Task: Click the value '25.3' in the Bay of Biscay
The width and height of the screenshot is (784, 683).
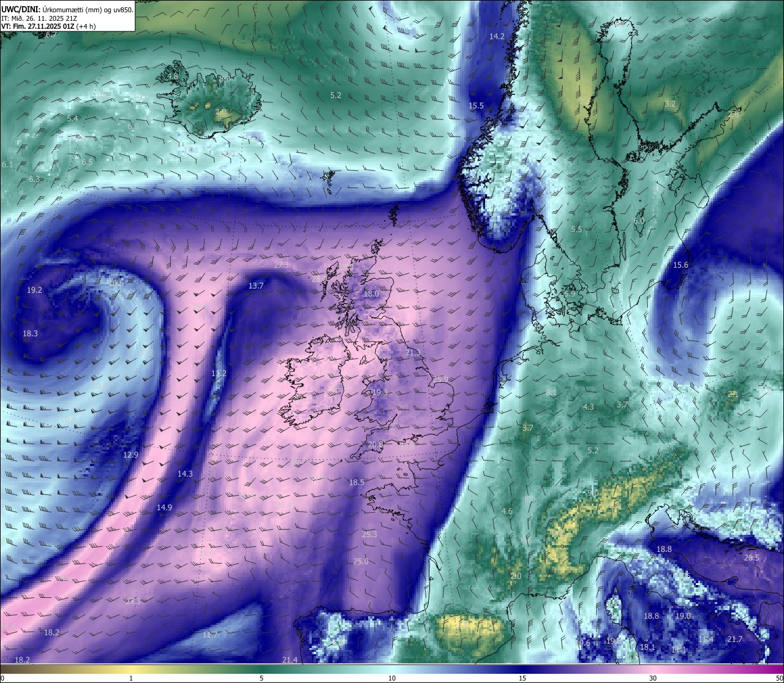Action: point(369,534)
